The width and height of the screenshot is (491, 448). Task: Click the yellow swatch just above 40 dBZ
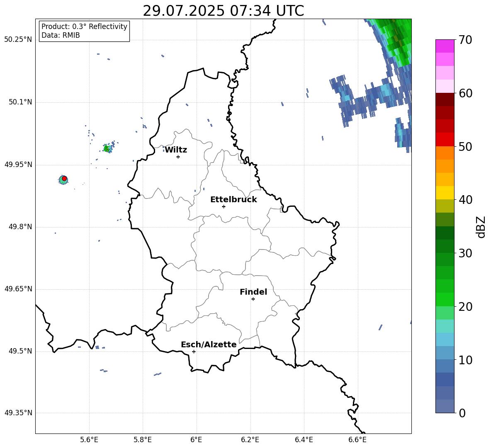click(445, 193)
